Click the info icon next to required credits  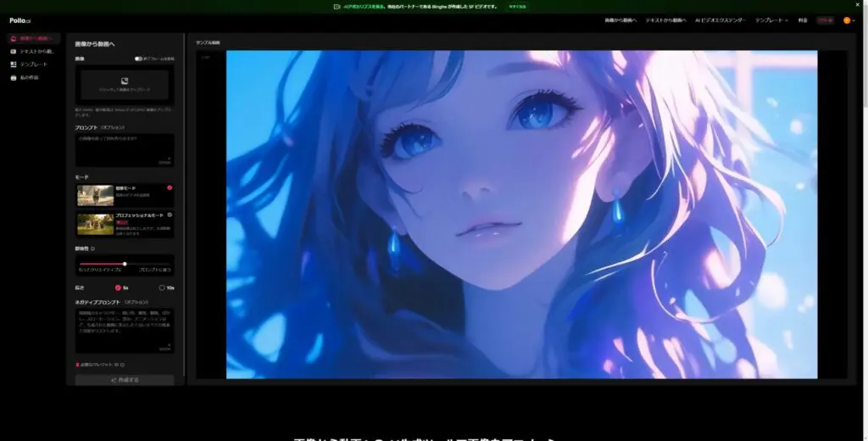click(122, 365)
